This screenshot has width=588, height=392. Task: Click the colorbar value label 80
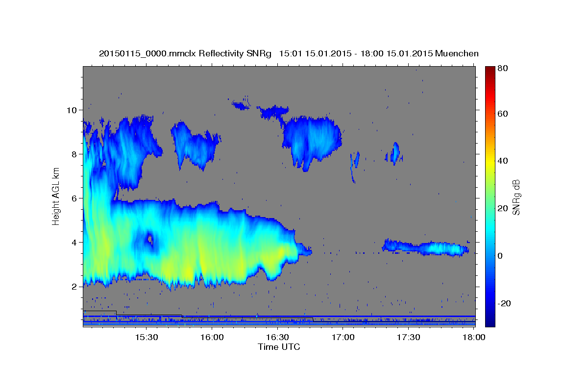[502, 68]
